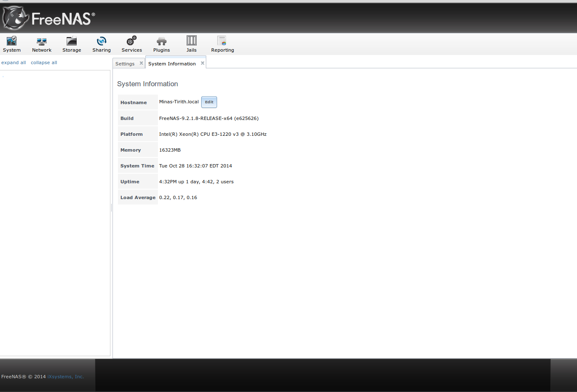Click the System Time row label
The width and height of the screenshot is (577, 392).
coord(137,166)
